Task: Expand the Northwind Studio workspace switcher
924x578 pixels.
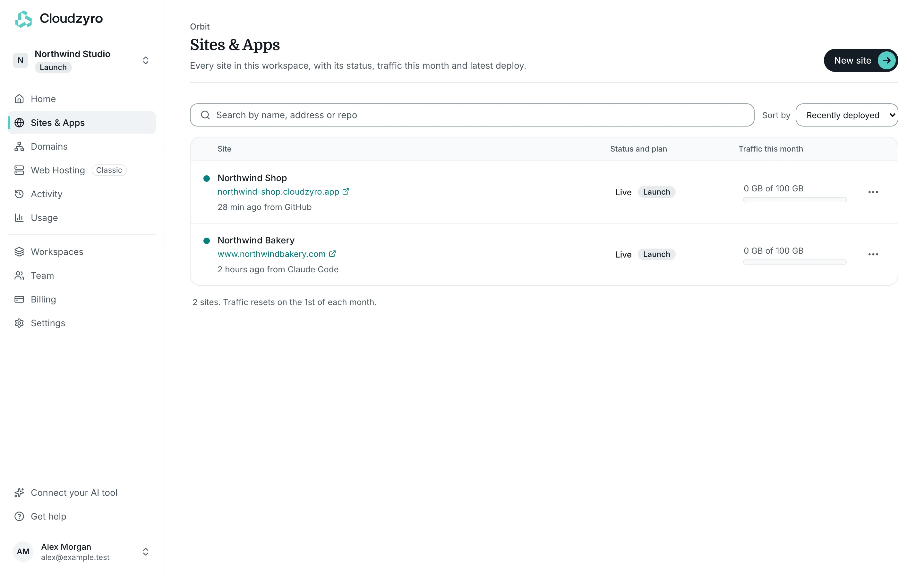Action: pos(145,60)
